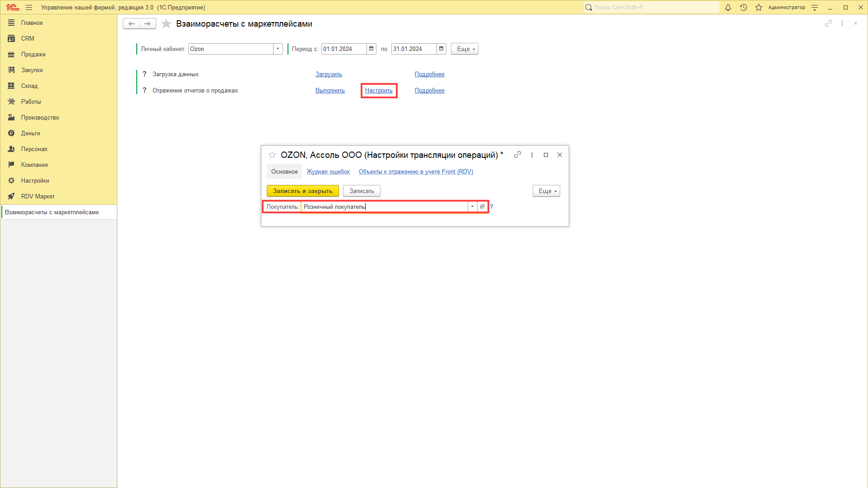Image resolution: width=868 pixels, height=488 pixels.
Task: Click the 1C logo icon
Action: [x=12, y=7]
